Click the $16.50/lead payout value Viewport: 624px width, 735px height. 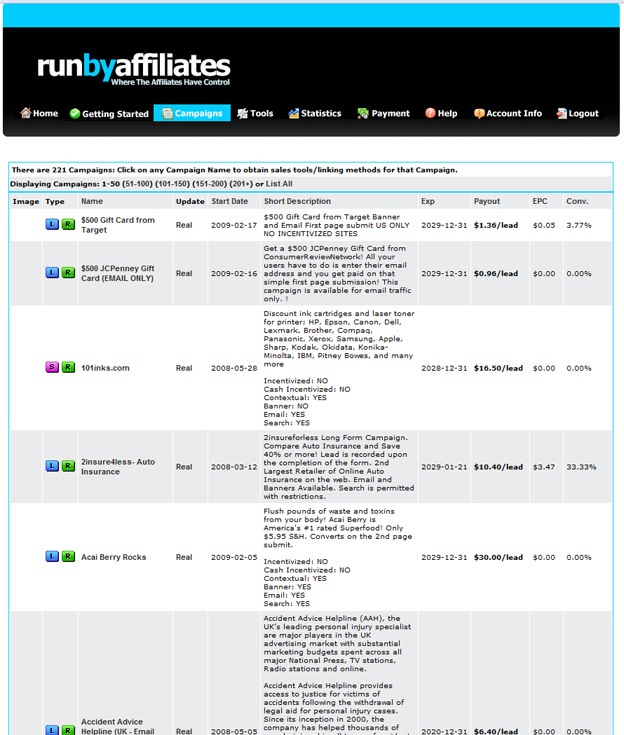point(498,368)
